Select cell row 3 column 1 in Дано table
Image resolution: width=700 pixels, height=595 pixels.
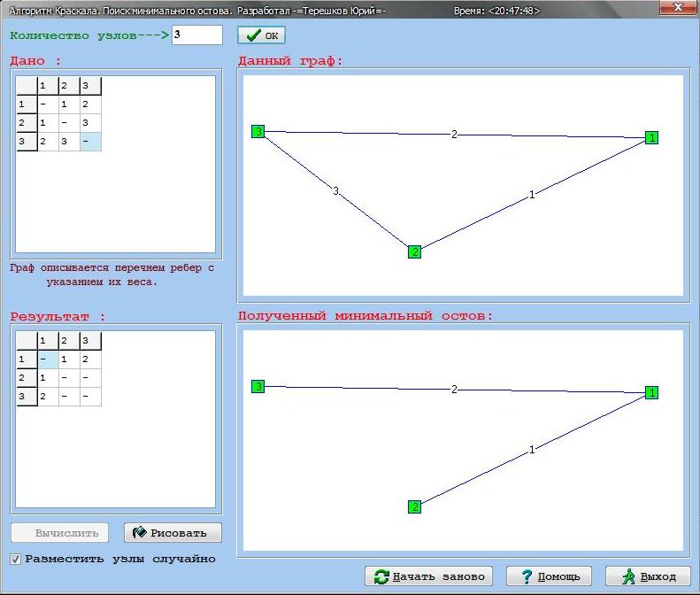point(48,142)
